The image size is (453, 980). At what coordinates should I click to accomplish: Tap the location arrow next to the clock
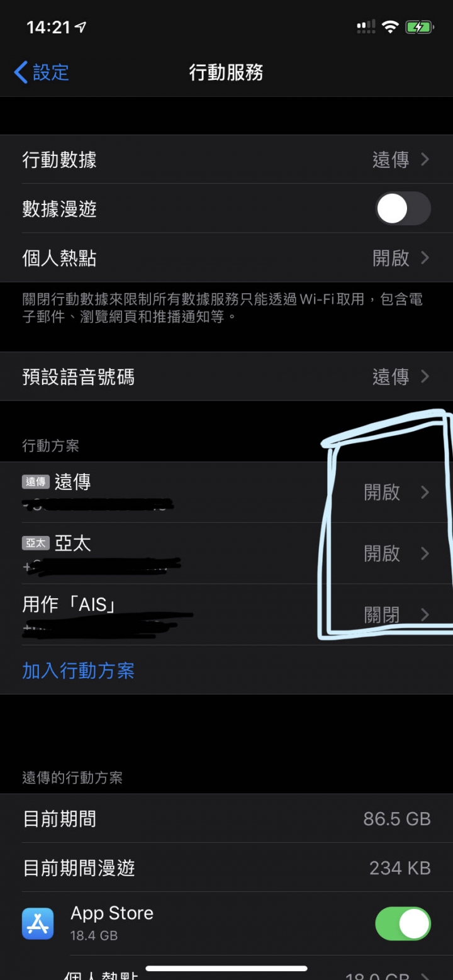click(81, 27)
